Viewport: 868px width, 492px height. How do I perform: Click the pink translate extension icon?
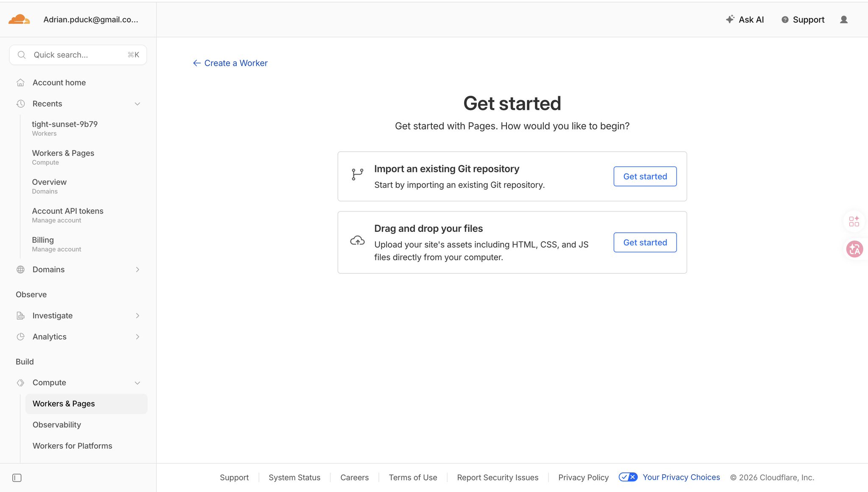pos(854,249)
